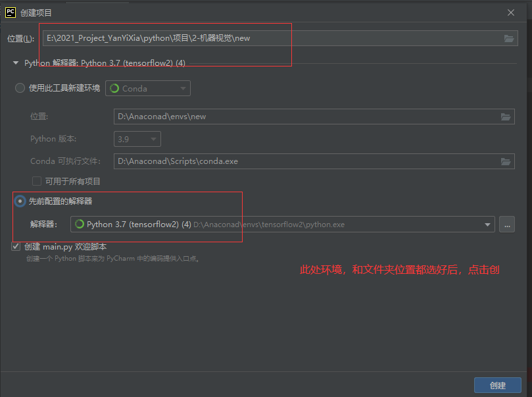Image resolution: width=532 pixels, height=397 pixels.
Task: Click the 创建 button
Action: [497, 385]
